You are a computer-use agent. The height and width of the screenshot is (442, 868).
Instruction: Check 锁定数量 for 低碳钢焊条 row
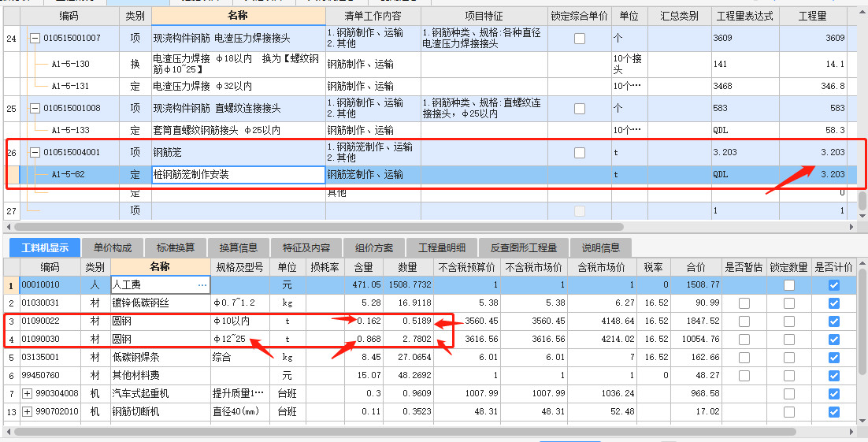tap(788, 357)
